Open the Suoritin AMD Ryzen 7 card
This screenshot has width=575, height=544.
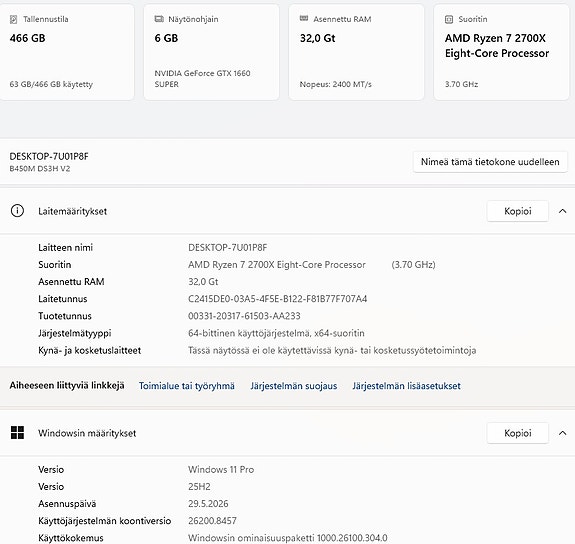click(x=501, y=52)
